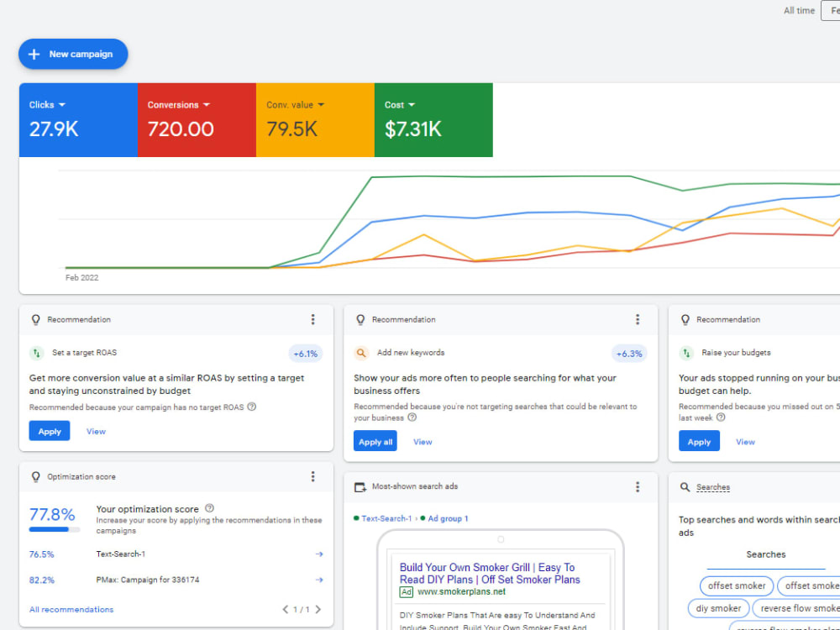This screenshot has width=840, height=630.
Task: Open the Conv. value metric dropdown
Action: [x=296, y=105]
